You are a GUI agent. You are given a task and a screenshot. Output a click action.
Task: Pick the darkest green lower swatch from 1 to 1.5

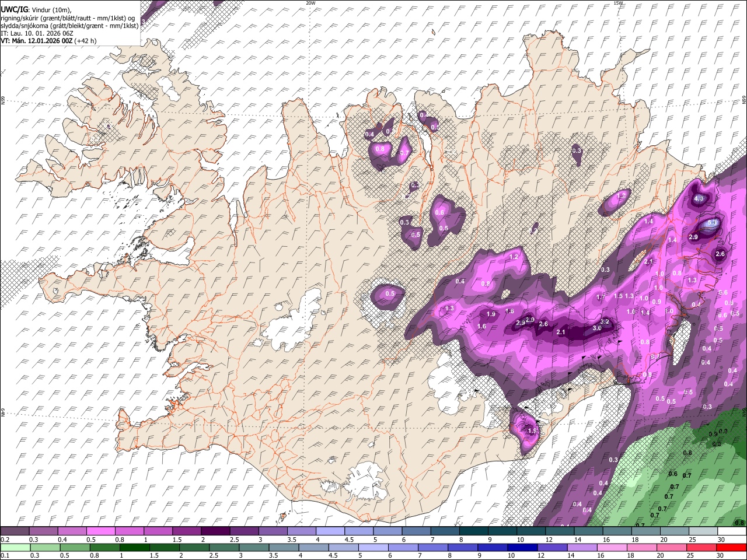(135, 547)
